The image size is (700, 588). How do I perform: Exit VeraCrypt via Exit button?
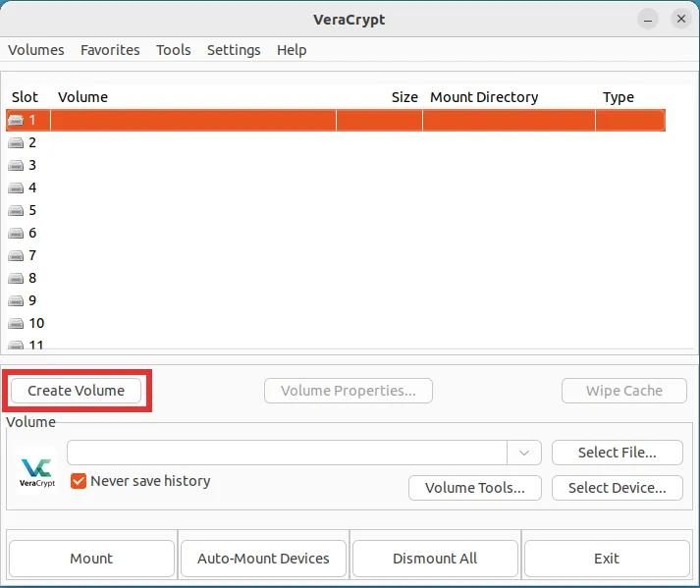coord(607,559)
